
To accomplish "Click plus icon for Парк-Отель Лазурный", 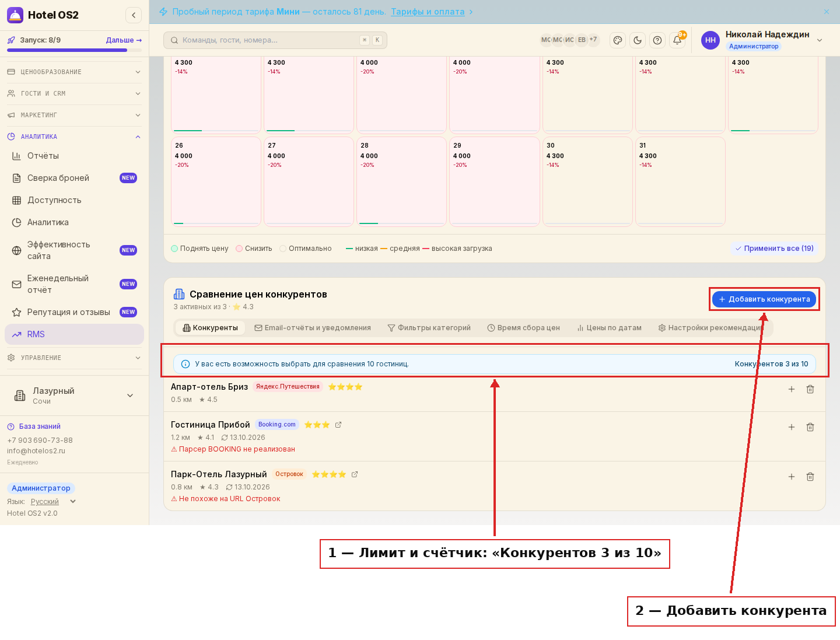I will point(792,477).
